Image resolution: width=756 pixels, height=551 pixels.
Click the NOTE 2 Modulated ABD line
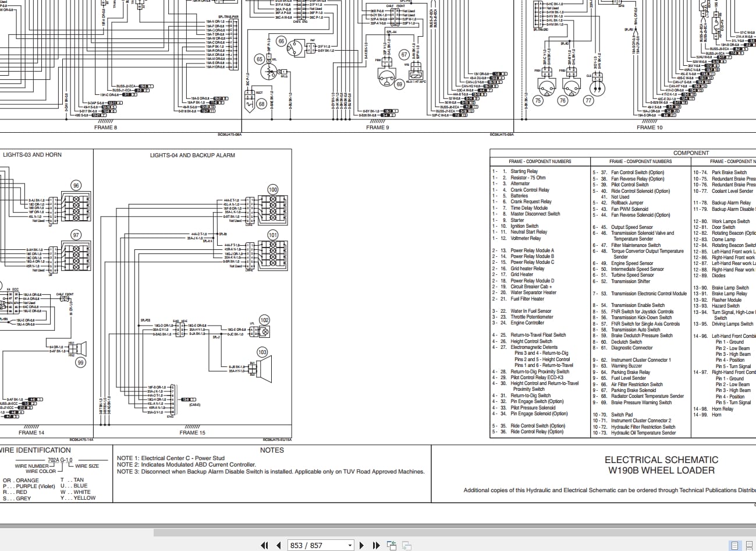(x=186, y=465)
